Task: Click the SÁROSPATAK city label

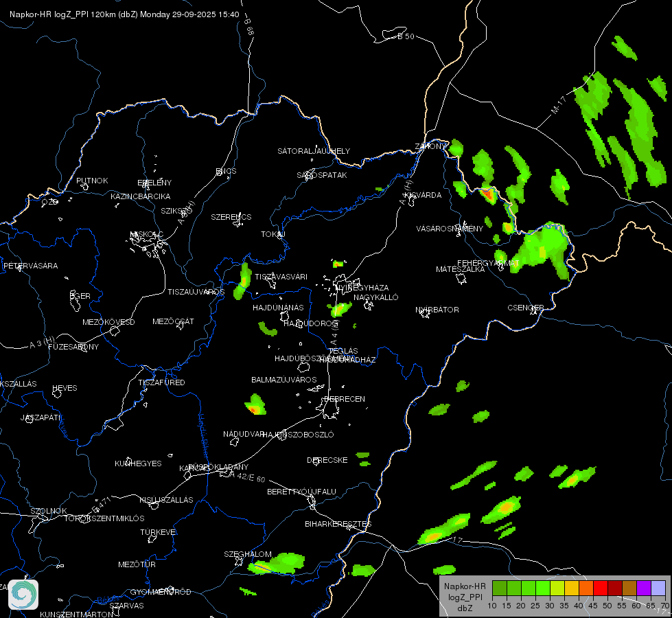Action: click(322, 175)
